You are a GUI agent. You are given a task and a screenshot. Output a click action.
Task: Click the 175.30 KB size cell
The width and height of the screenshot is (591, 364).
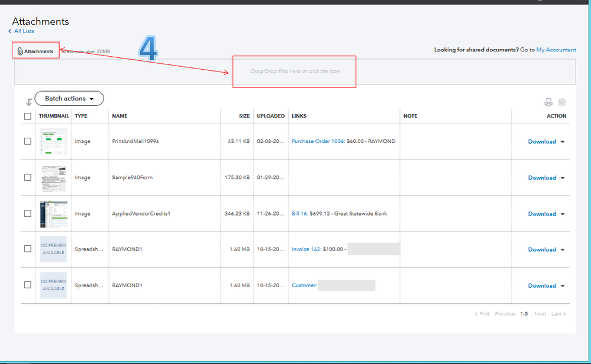click(x=237, y=177)
